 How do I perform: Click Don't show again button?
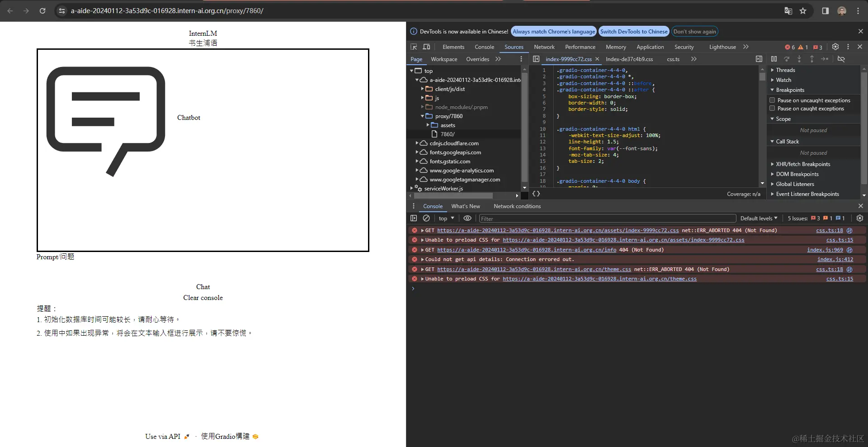pyautogui.click(x=694, y=31)
